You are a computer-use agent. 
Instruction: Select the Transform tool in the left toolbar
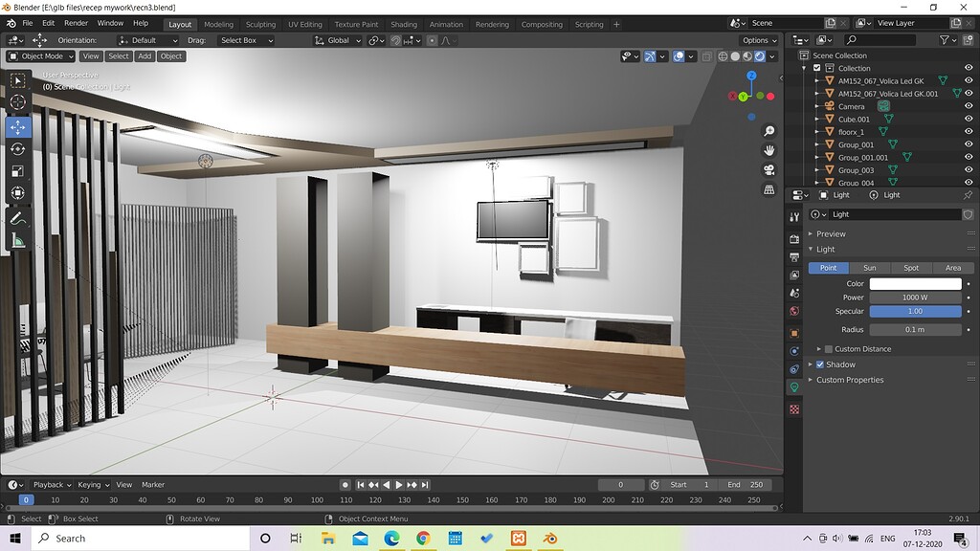click(x=17, y=193)
